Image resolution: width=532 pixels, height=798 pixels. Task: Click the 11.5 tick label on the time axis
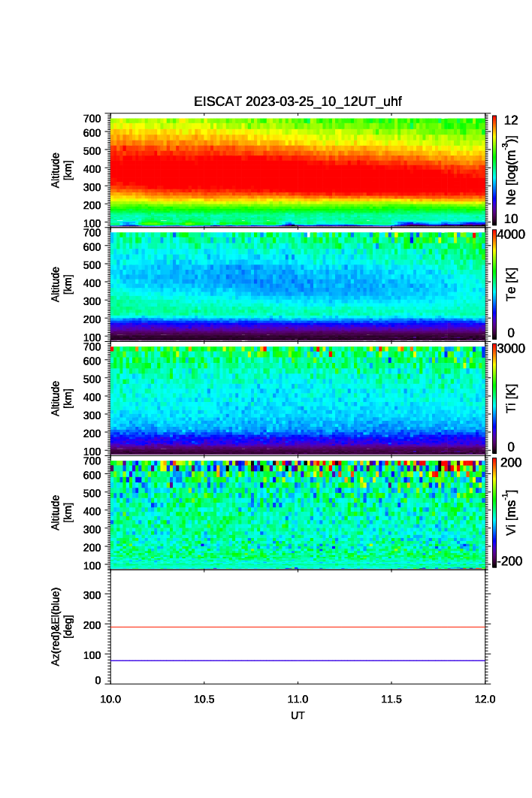coord(391,699)
